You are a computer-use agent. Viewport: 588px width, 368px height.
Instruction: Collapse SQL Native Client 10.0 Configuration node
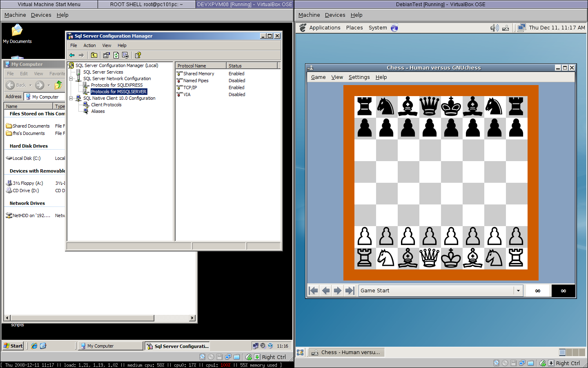pyautogui.click(x=71, y=98)
